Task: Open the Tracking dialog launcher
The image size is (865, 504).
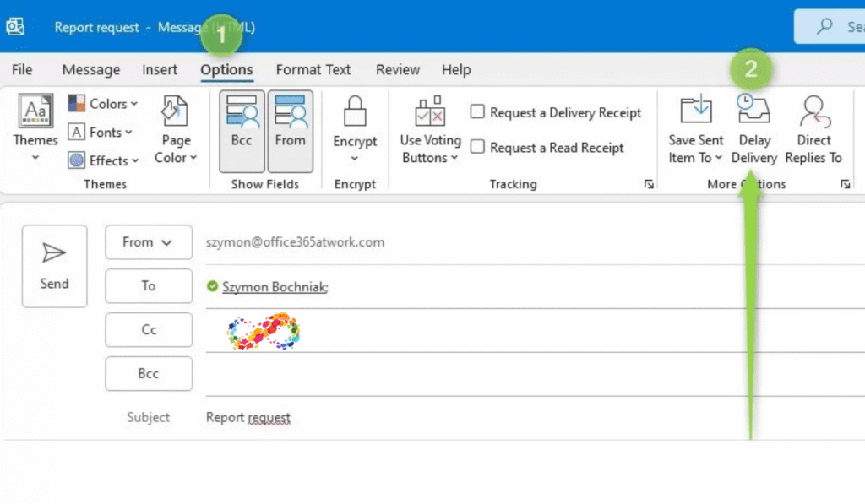Action: tap(649, 183)
